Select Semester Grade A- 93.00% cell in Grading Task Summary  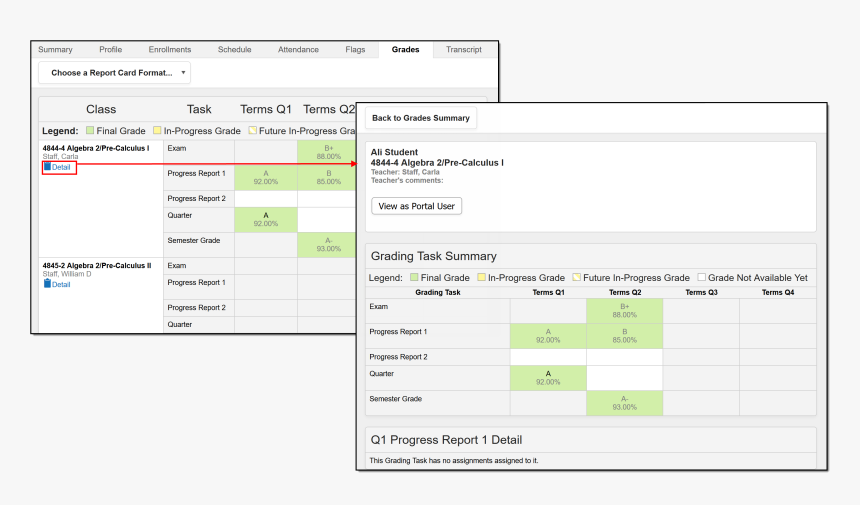click(625, 403)
